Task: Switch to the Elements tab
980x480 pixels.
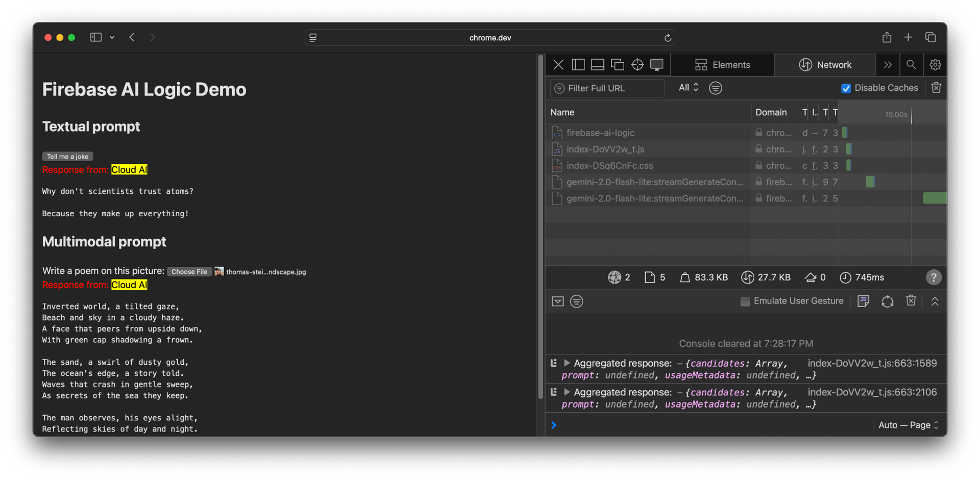Action: [x=722, y=65]
